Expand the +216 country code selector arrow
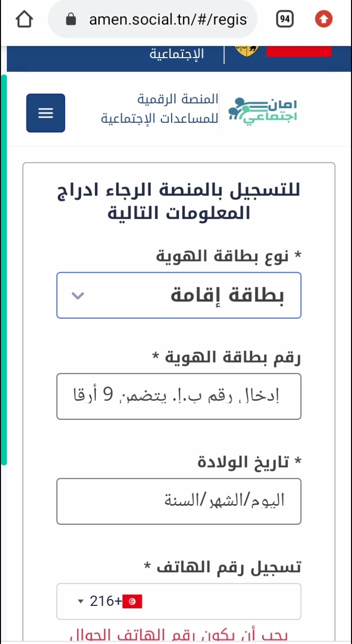The image size is (352, 644). click(x=81, y=601)
